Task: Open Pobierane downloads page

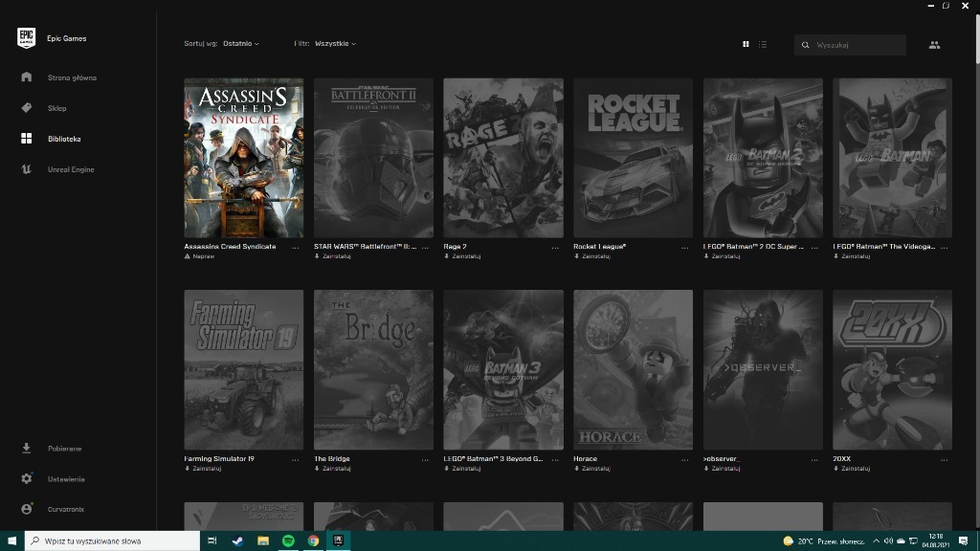Action: 64,448
